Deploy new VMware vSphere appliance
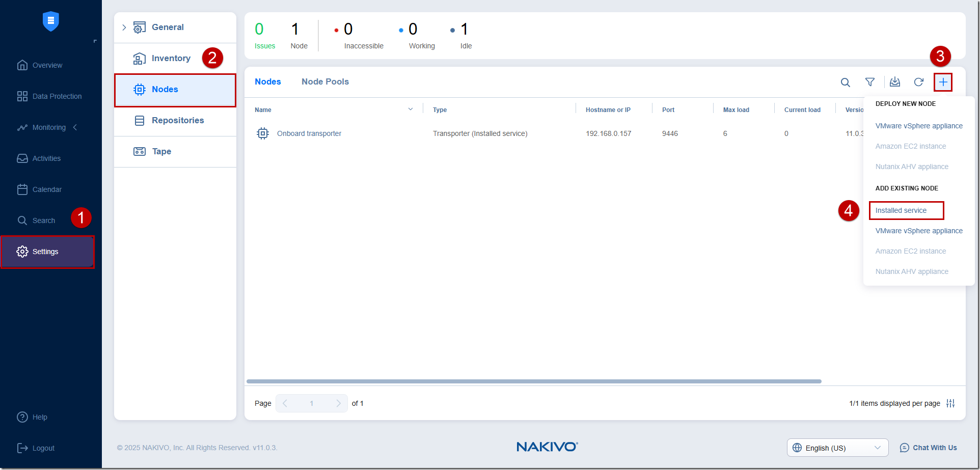 pos(919,126)
